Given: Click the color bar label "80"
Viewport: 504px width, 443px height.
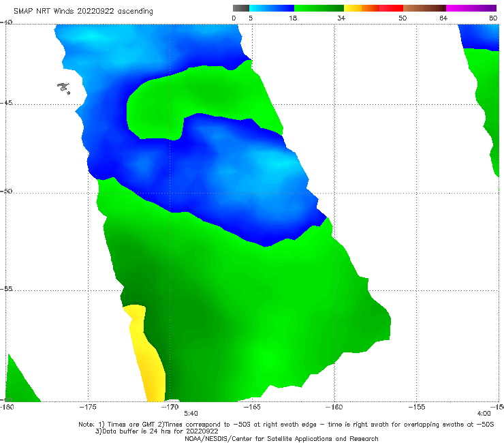Looking at the screenshot, I should 493,18.
